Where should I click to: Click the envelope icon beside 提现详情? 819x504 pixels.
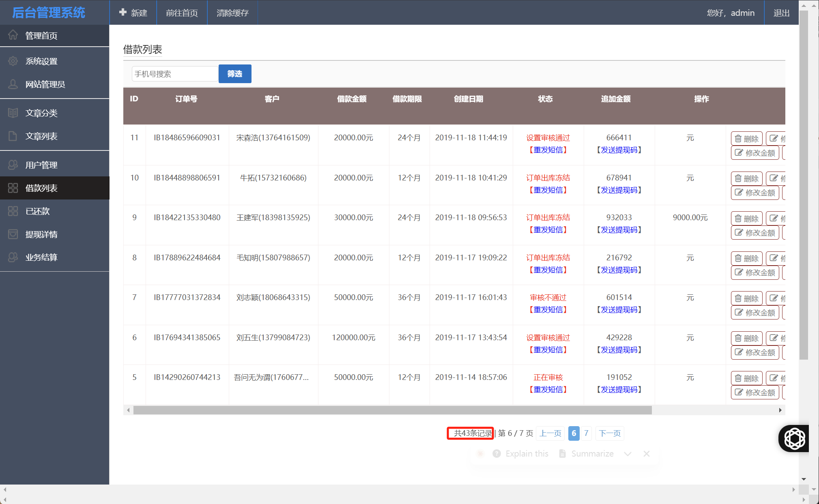tap(13, 234)
